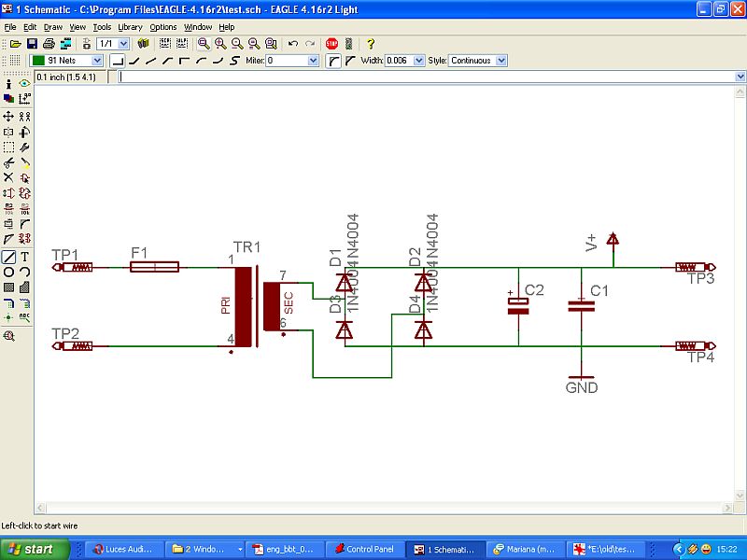
Task: Select the Arc tool
Action: (24, 272)
